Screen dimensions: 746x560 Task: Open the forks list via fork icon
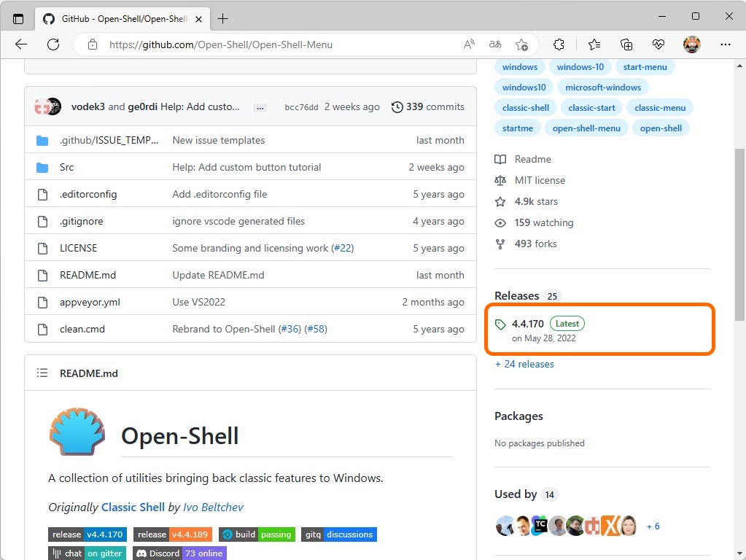click(x=500, y=244)
